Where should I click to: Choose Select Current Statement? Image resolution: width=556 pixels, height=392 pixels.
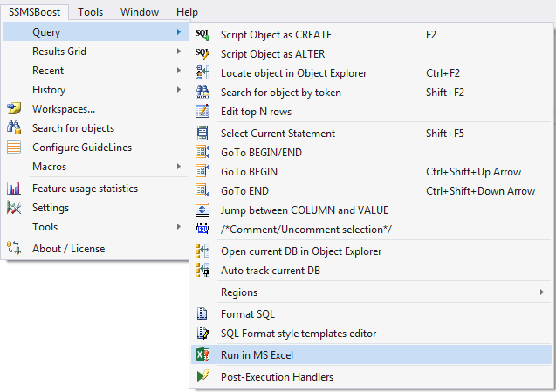371,134
